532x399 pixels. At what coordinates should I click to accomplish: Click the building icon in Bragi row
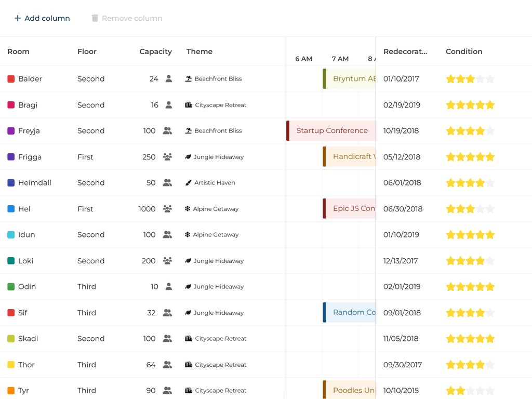(x=189, y=105)
